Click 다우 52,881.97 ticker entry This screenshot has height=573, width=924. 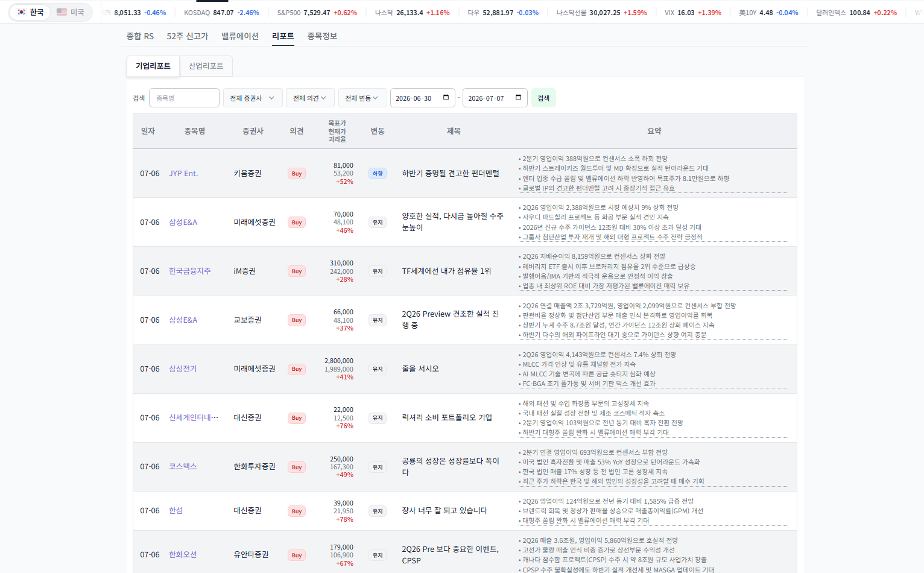pos(503,13)
